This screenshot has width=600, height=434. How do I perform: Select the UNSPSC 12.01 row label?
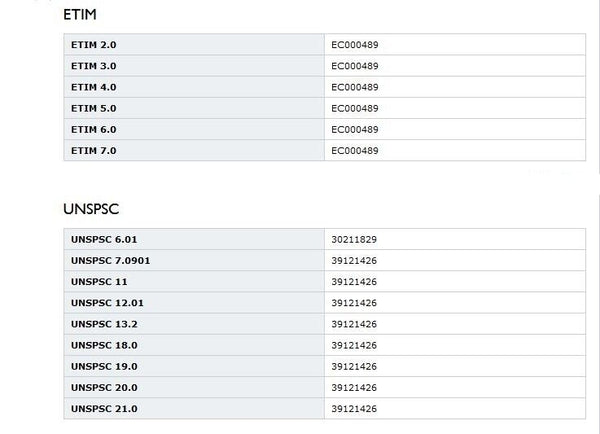point(106,303)
